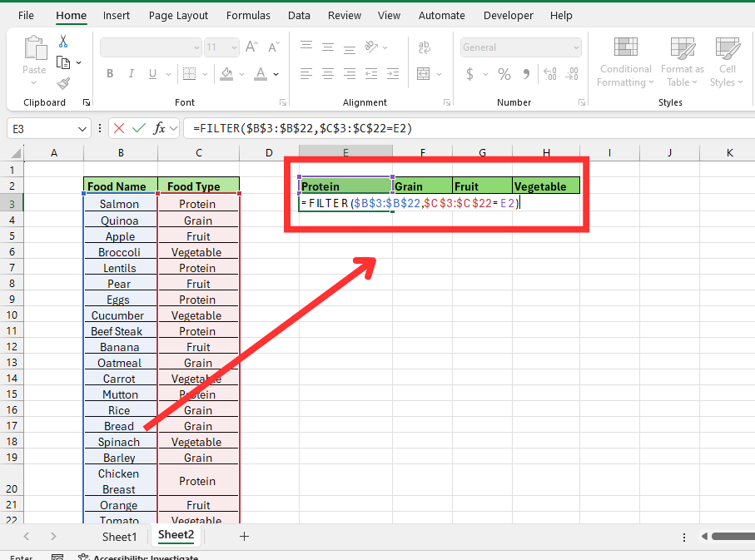Click the Paste clipboard icon
This screenshot has width=755, height=560.
click(x=35, y=47)
